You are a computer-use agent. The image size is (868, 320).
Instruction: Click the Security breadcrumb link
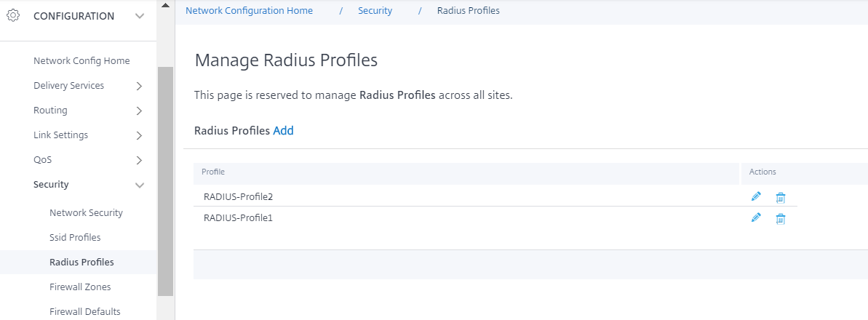point(375,10)
